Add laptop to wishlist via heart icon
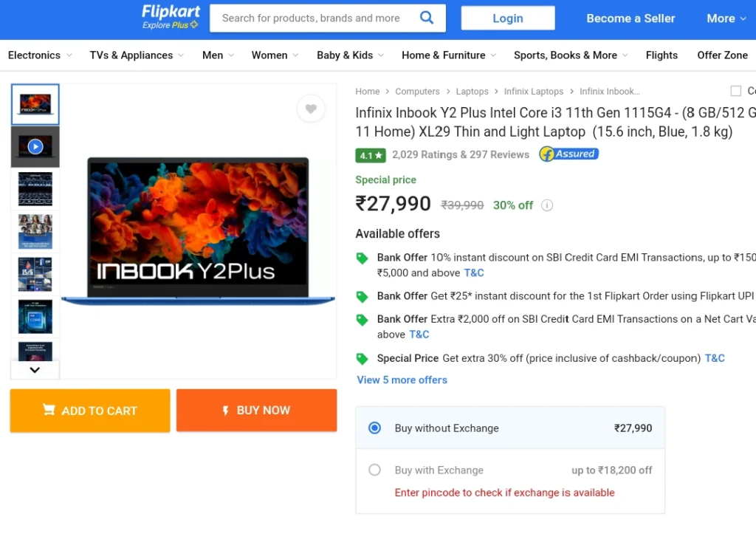The image size is (756, 548). coord(311,109)
